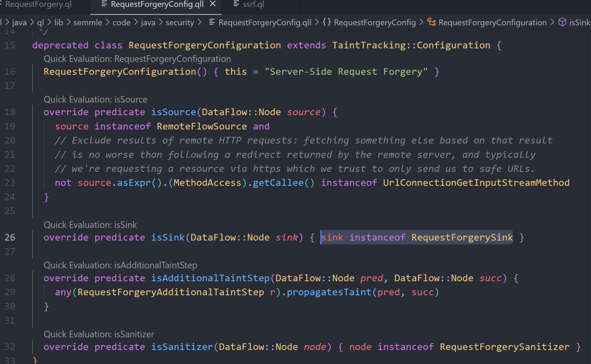591x364 pixels.
Task: Run Quick Evaluation on RequestForgeryConfiguration
Action: [x=137, y=59]
